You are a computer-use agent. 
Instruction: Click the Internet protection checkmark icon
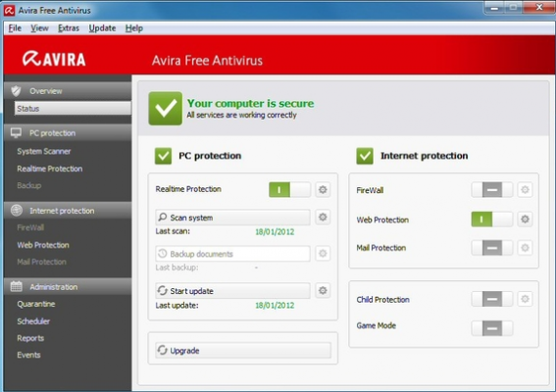click(365, 156)
